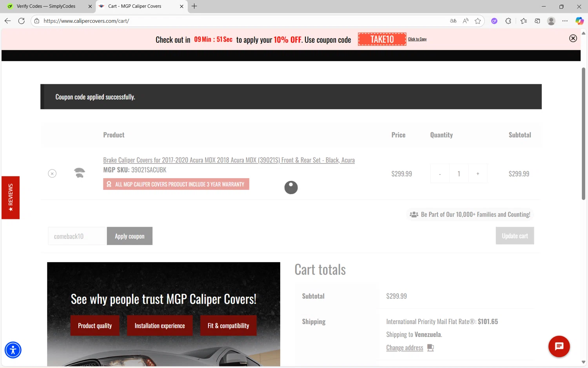Viewport: 588px width, 368px height.
Task: Click the coupon code input field
Action: tap(77, 236)
